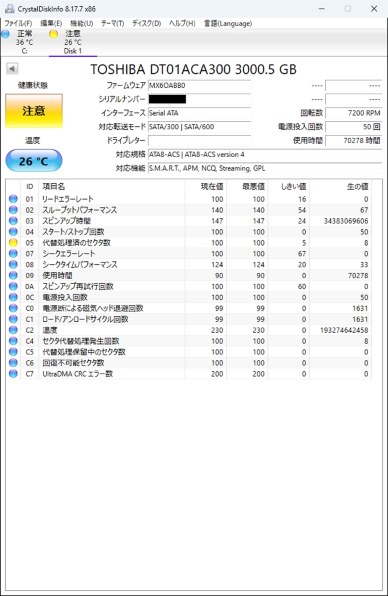Click the yellow 注意 health status button
The height and width of the screenshot is (596, 388).
34,111
